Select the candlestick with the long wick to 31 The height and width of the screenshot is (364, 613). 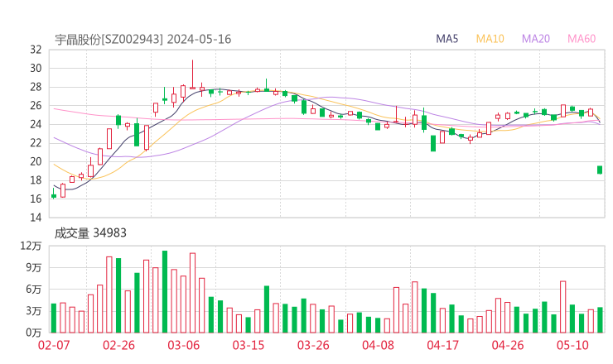(x=192, y=74)
